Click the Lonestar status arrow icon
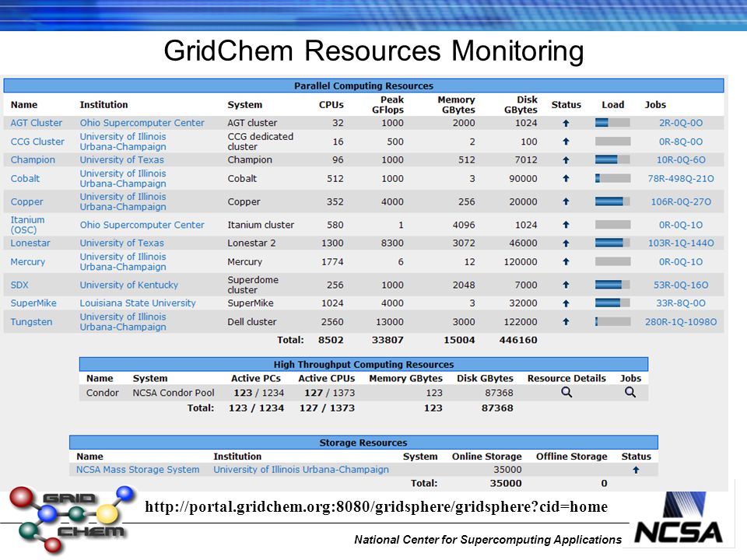The width and height of the screenshot is (747, 560). [x=566, y=243]
